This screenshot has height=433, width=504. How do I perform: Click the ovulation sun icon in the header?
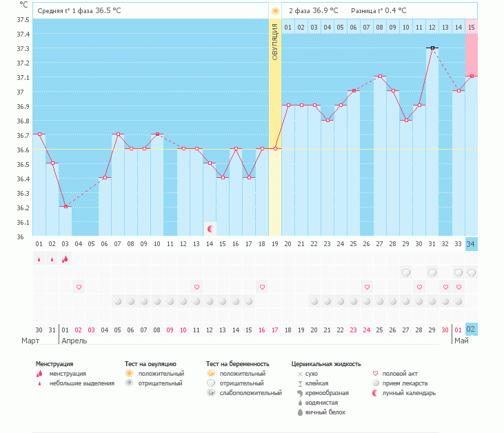pyautogui.click(x=275, y=11)
